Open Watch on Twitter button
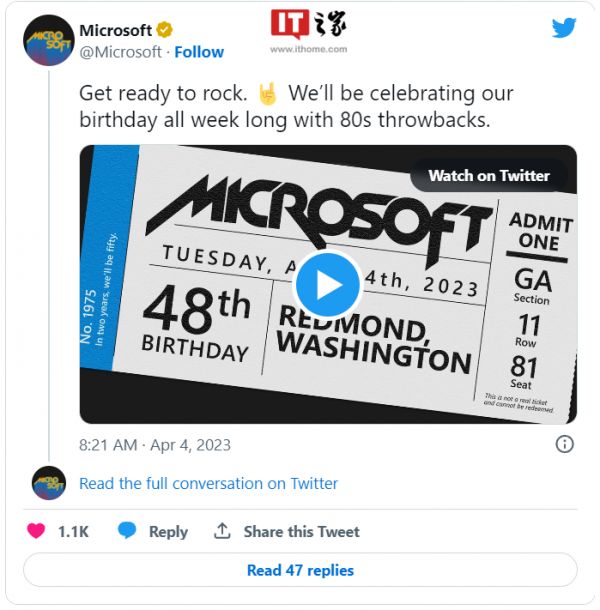 point(489,175)
